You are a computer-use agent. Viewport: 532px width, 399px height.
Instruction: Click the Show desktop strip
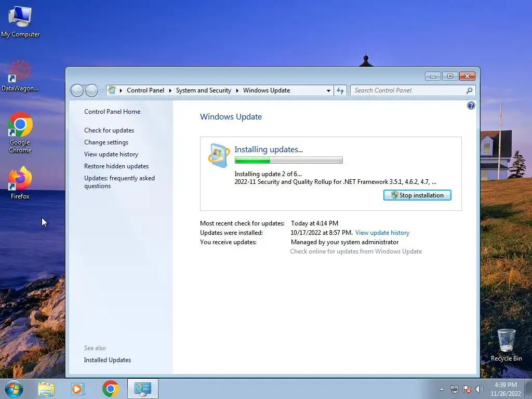pos(528,389)
